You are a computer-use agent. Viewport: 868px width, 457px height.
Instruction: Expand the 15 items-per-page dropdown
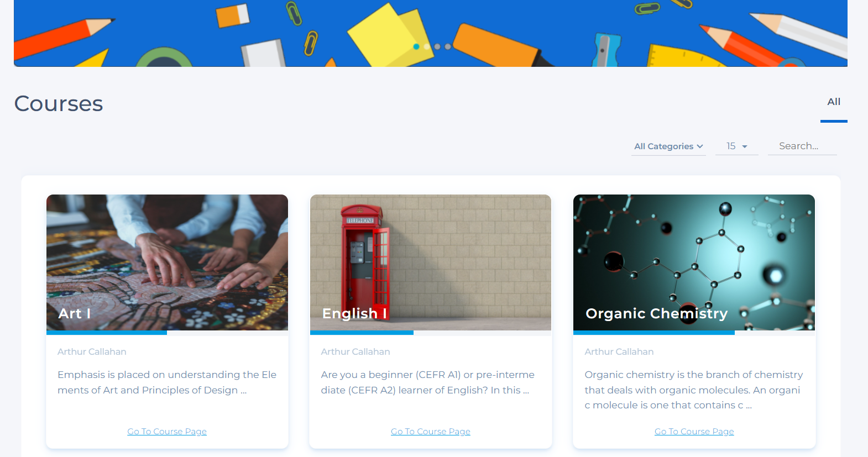tap(737, 146)
